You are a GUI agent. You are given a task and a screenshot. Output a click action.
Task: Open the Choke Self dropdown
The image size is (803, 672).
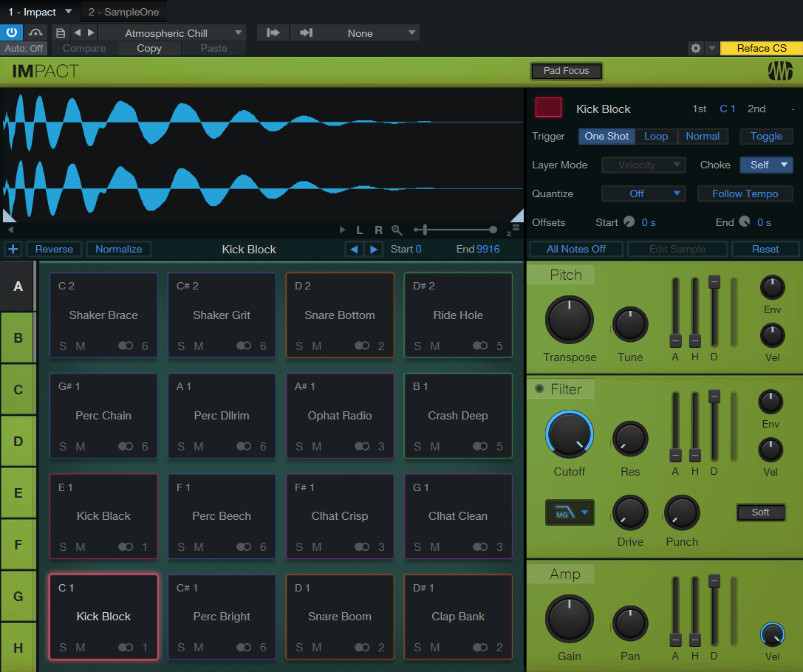click(766, 165)
